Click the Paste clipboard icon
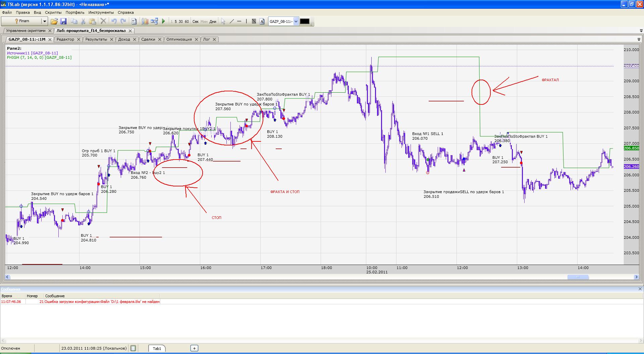 [93, 21]
